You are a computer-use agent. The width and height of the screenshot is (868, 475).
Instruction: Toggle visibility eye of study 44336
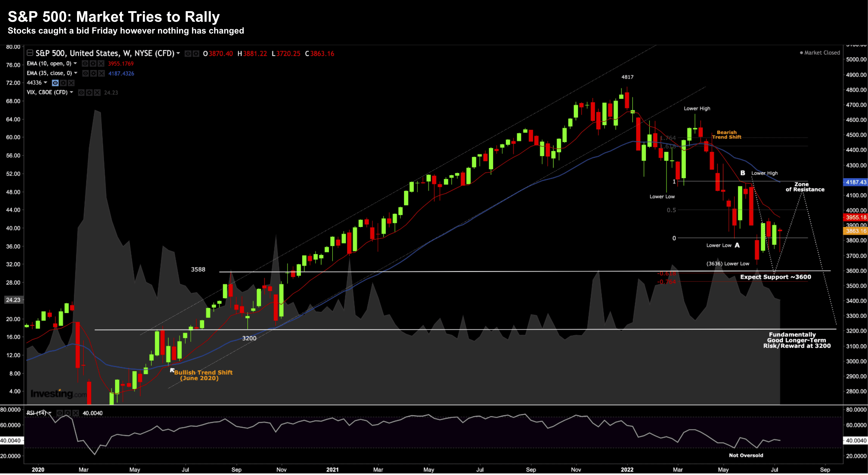pyautogui.click(x=55, y=83)
